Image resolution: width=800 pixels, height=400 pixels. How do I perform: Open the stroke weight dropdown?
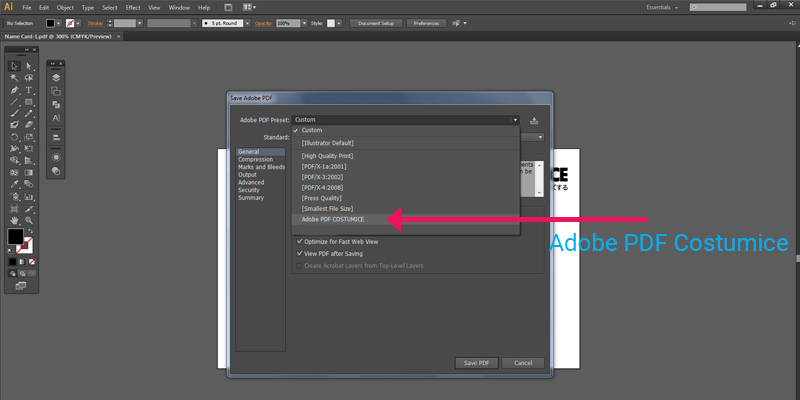click(x=139, y=23)
